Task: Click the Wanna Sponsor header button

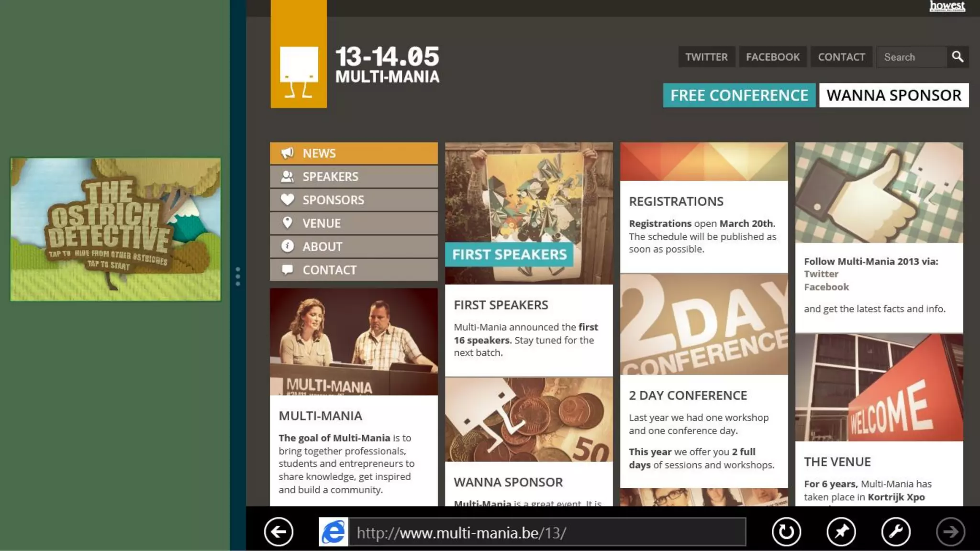Action: coord(893,95)
